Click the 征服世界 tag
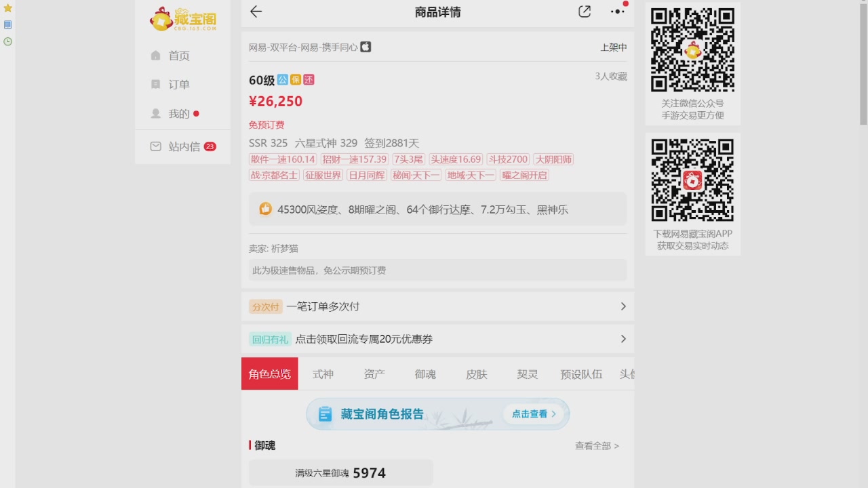The height and width of the screenshot is (488, 868). coord(323,175)
